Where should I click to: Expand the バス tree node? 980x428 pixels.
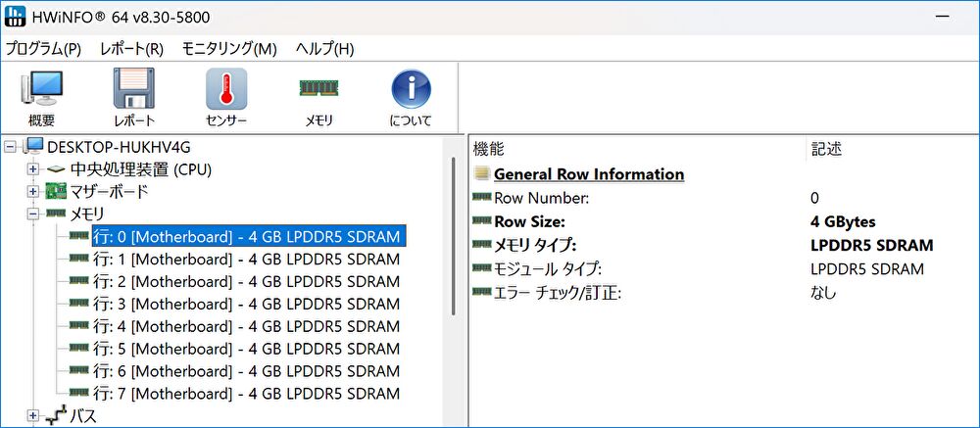point(33,416)
